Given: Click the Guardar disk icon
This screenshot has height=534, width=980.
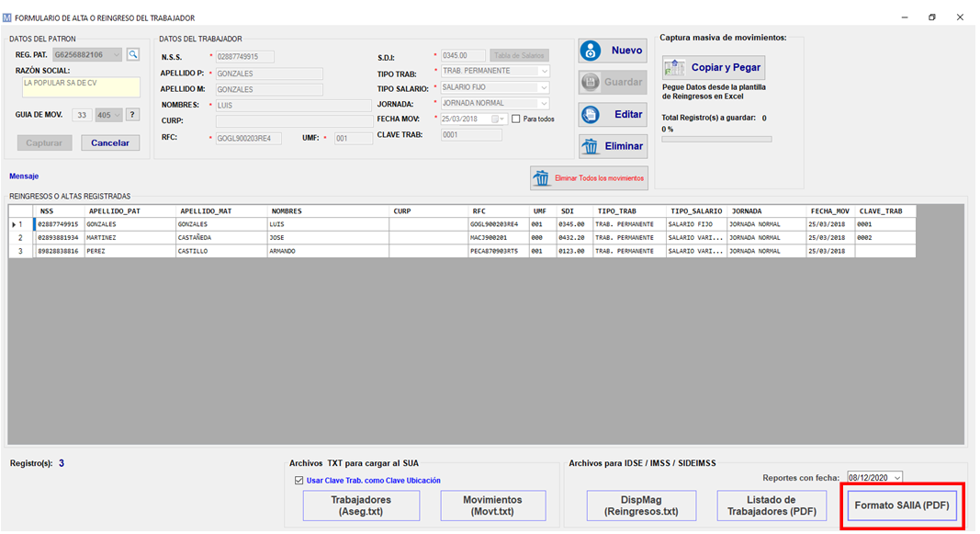Looking at the screenshot, I should point(590,82).
